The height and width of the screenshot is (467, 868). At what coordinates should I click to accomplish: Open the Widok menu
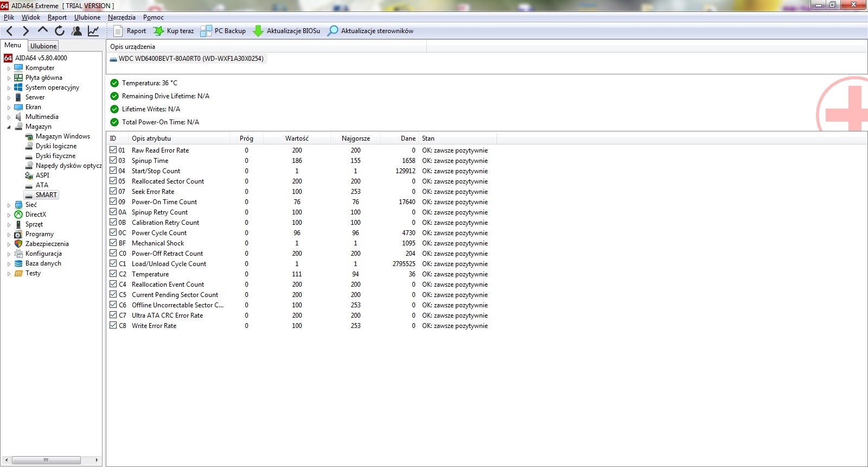click(31, 17)
